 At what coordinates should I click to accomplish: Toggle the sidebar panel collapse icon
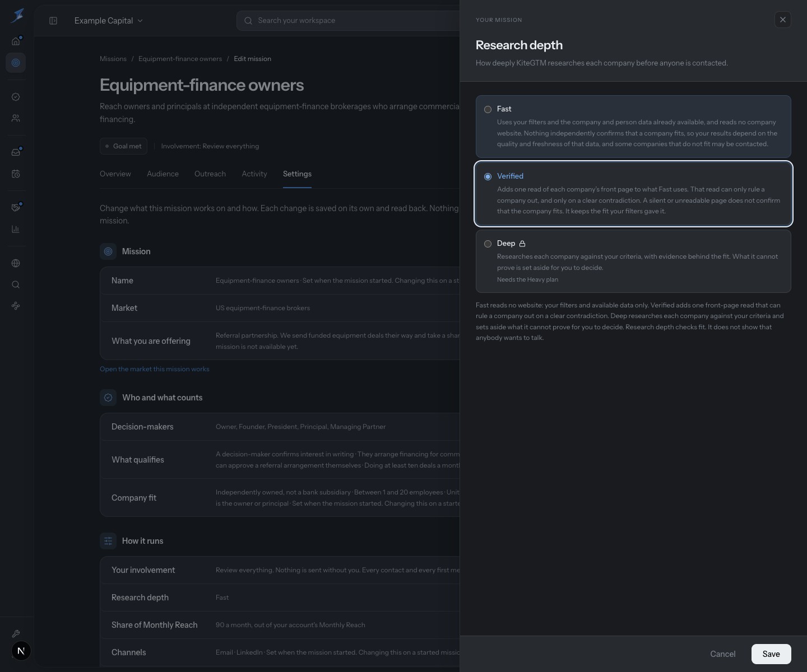pyautogui.click(x=53, y=21)
